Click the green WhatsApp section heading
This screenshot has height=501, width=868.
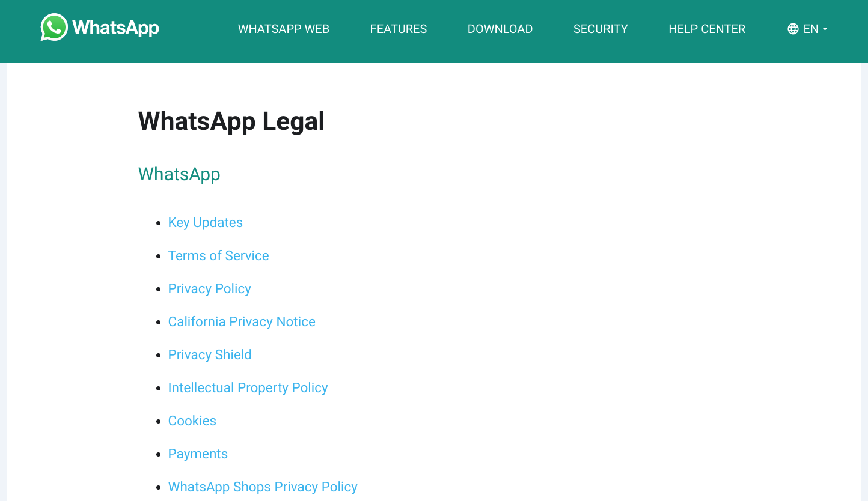tap(179, 174)
